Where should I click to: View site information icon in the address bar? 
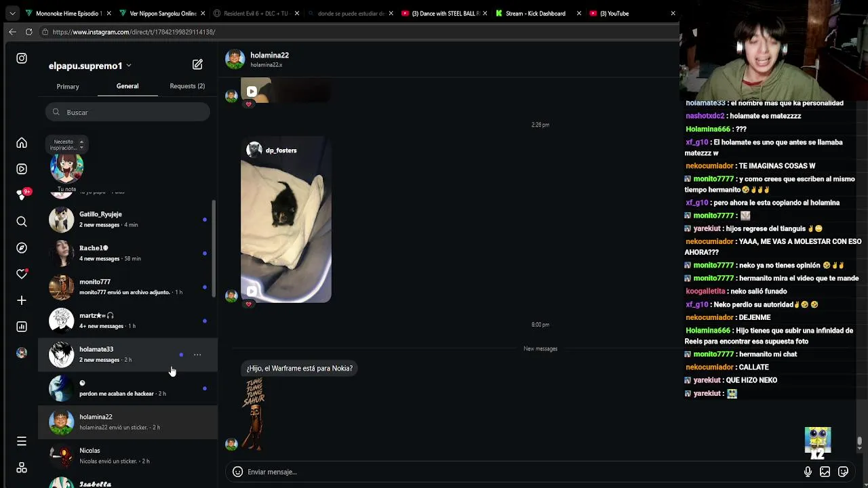click(x=45, y=32)
